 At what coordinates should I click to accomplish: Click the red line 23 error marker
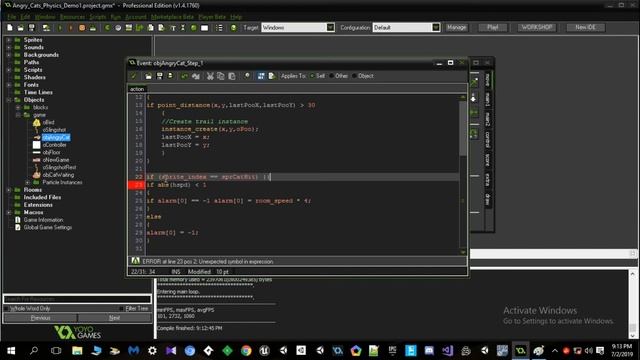pyautogui.click(x=136, y=185)
